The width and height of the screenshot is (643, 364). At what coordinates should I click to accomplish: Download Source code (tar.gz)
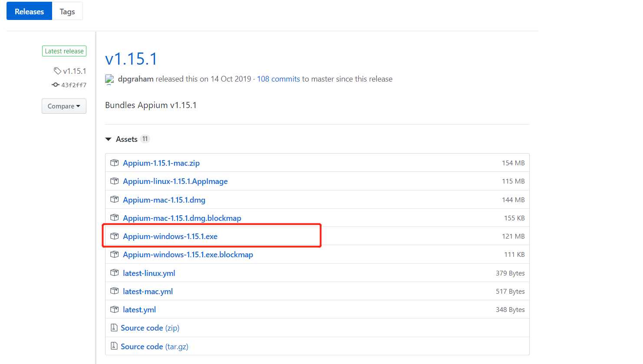155,347
